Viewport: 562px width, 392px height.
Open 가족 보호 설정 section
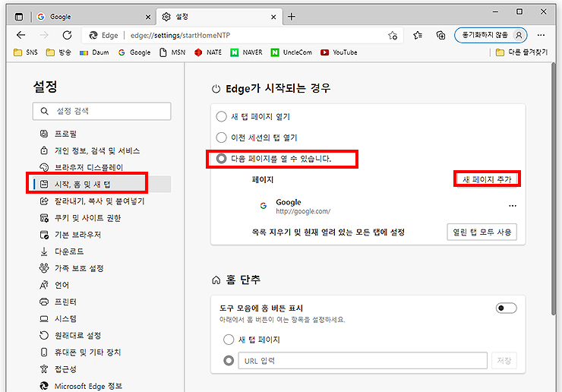pyautogui.click(x=102, y=268)
